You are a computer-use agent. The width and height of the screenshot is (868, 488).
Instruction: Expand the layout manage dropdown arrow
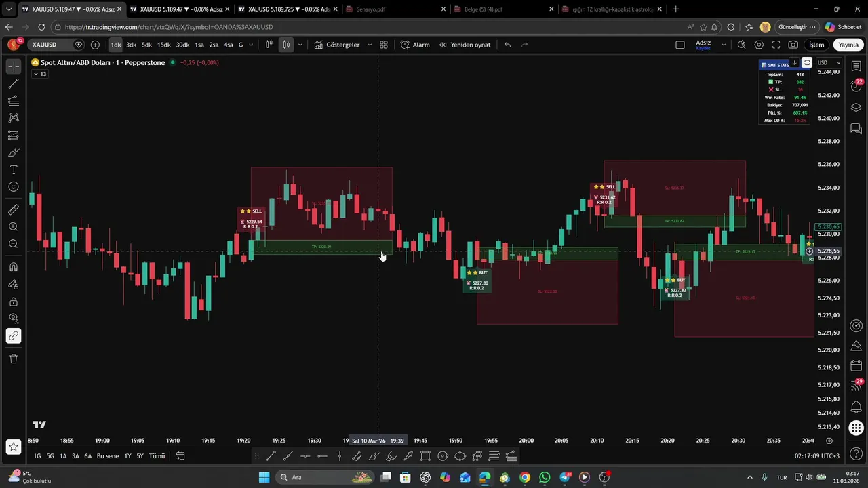(x=724, y=45)
